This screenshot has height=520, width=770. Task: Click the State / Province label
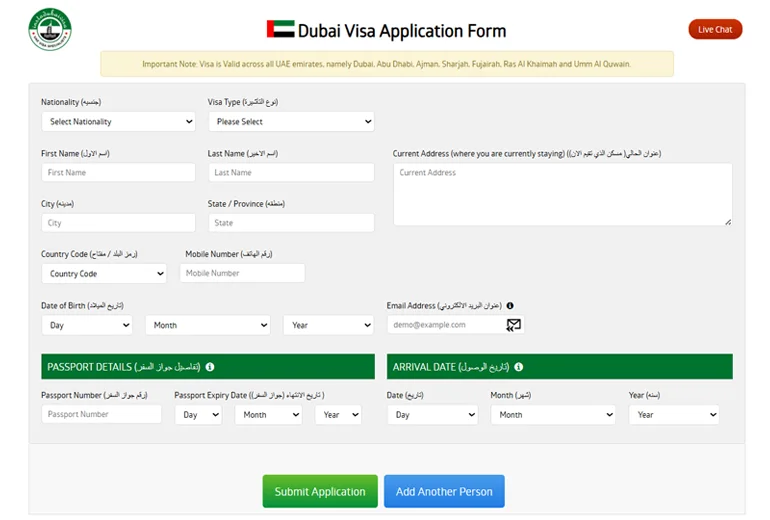pyautogui.click(x=246, y=204)
